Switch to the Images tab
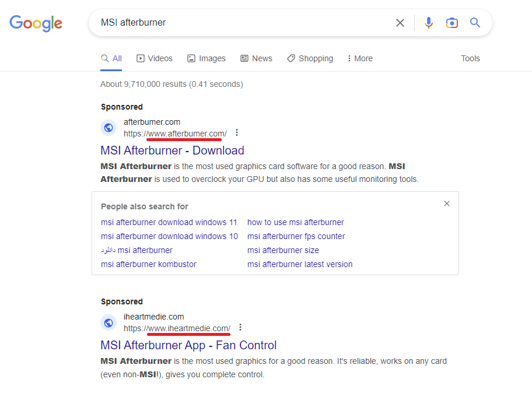This screenshot has width=532, height=393. [x=206, y=58]
